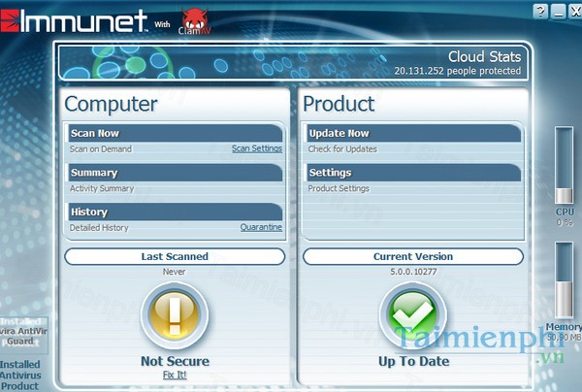This screenshot has height=392, width=582.
Task: Click the 'Not Secure' status text
Action: [175, 361]
